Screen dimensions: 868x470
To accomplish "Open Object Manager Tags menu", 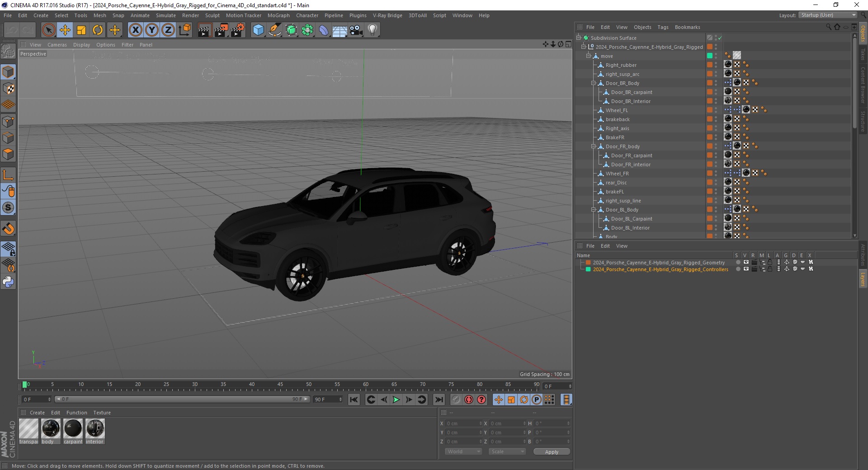I will click(663, 27).
